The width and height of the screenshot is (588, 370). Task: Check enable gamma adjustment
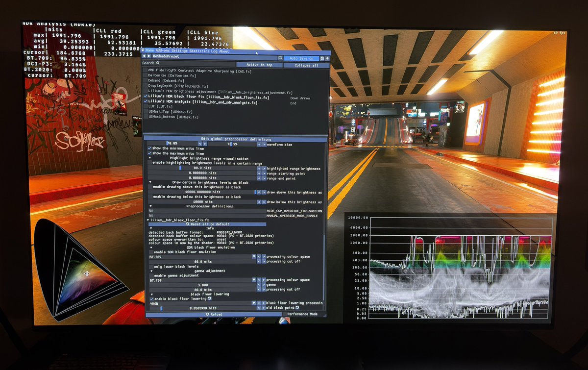coord(152,275)
